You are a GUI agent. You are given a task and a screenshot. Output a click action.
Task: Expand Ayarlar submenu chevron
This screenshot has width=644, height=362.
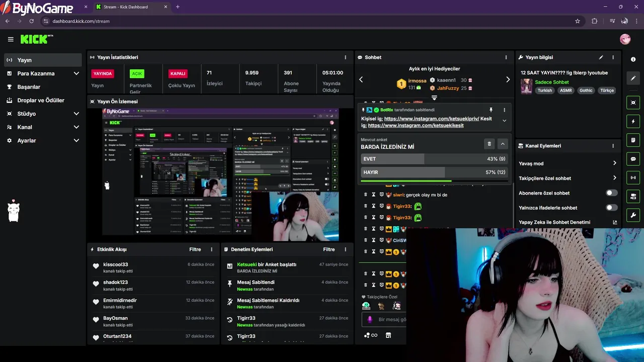[x=76, y=141]
